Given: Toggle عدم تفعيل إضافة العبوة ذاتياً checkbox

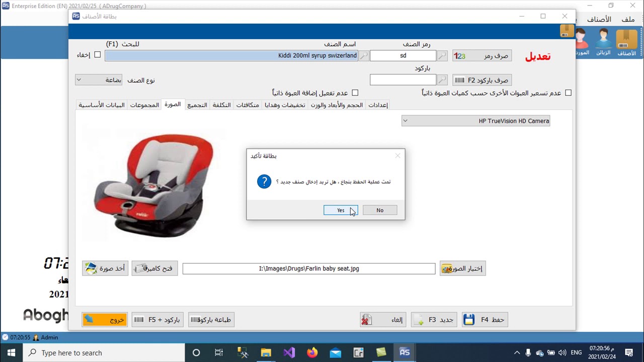Looking at the screenshot, I should [x=355, y=93].
